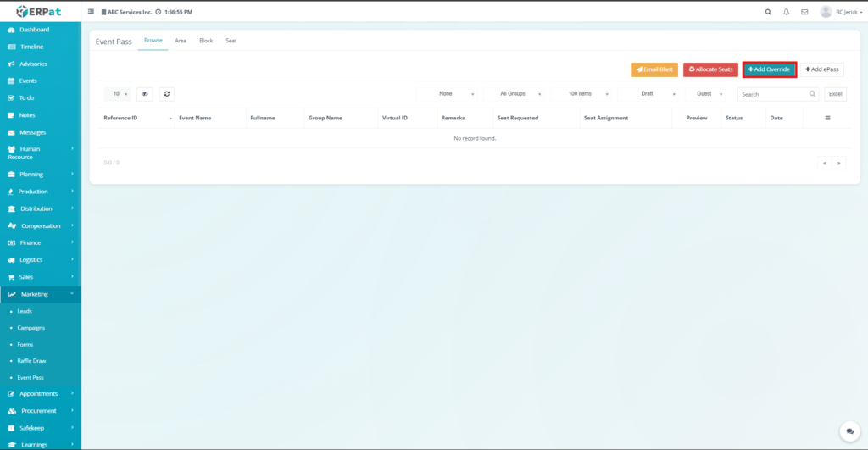Open the mail envelope icon in header
Image resolution: width=868 pixels, height=450 pixels.
[804, 12]
